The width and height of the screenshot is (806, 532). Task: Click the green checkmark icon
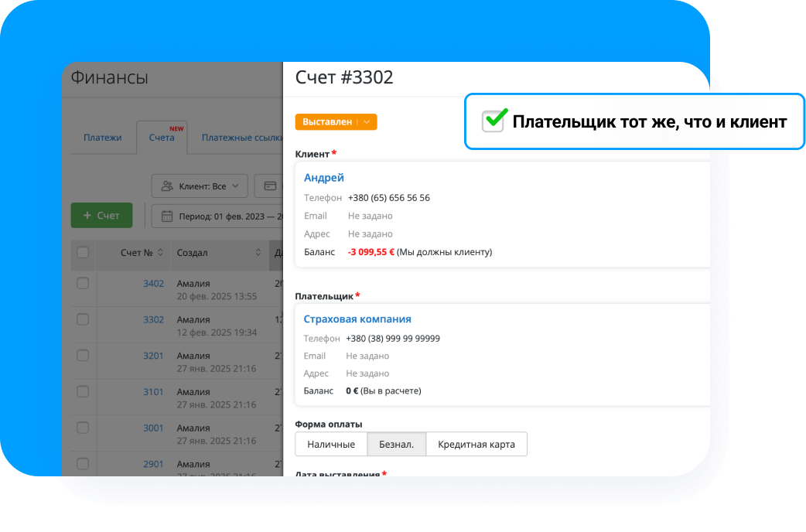point(495,120)
